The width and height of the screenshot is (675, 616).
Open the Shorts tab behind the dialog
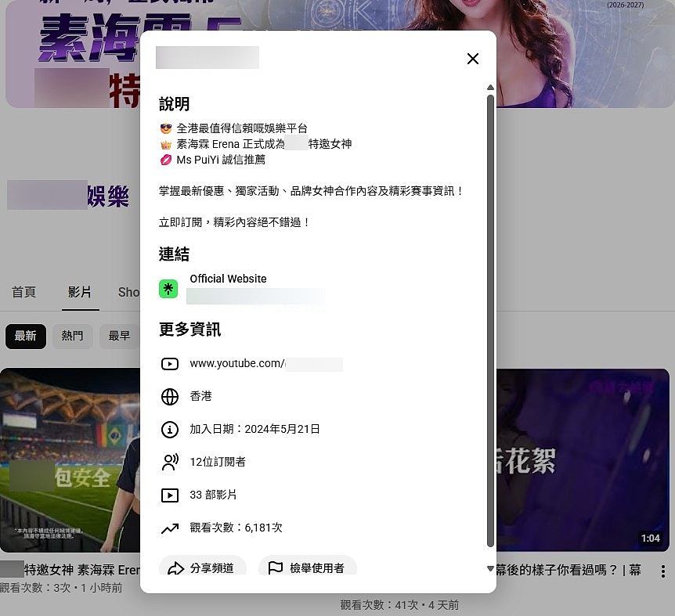[x=128, y=293]
